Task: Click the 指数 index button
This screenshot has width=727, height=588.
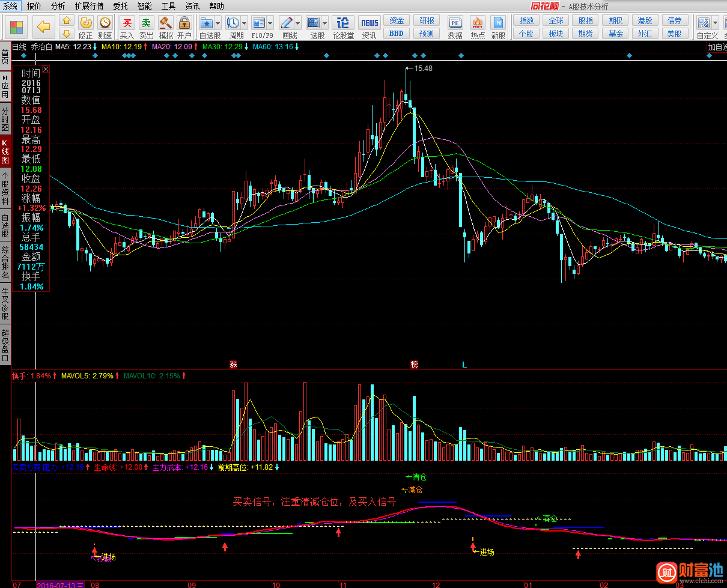Action: point(526,20)
